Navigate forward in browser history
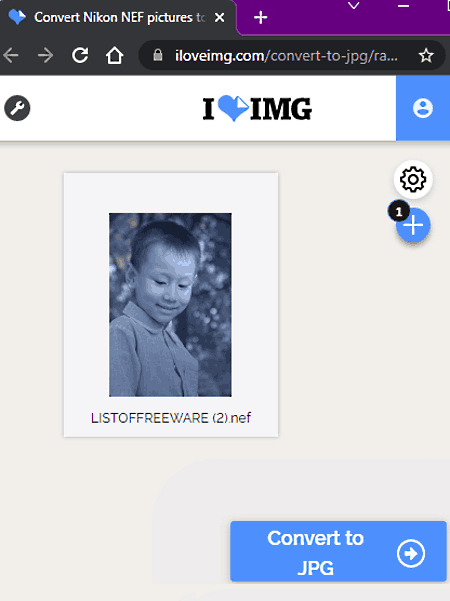The image size is (450, 601). coord(45,56)
